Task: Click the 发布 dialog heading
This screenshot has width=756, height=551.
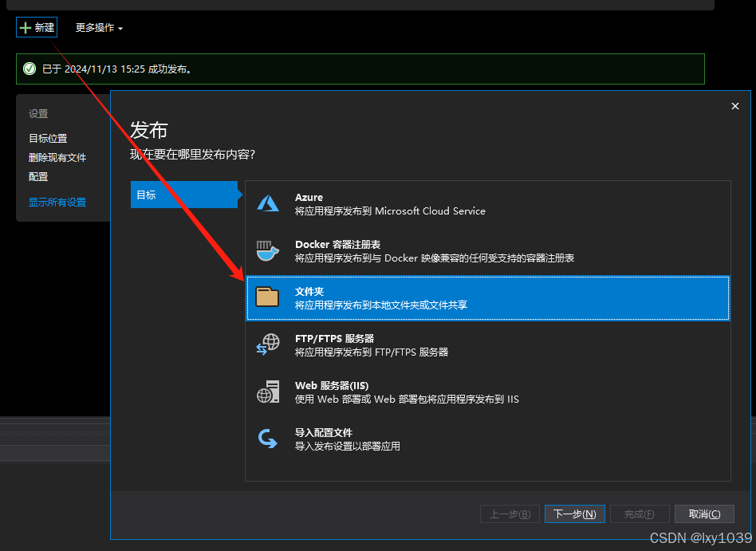Action: click(149, 130)
